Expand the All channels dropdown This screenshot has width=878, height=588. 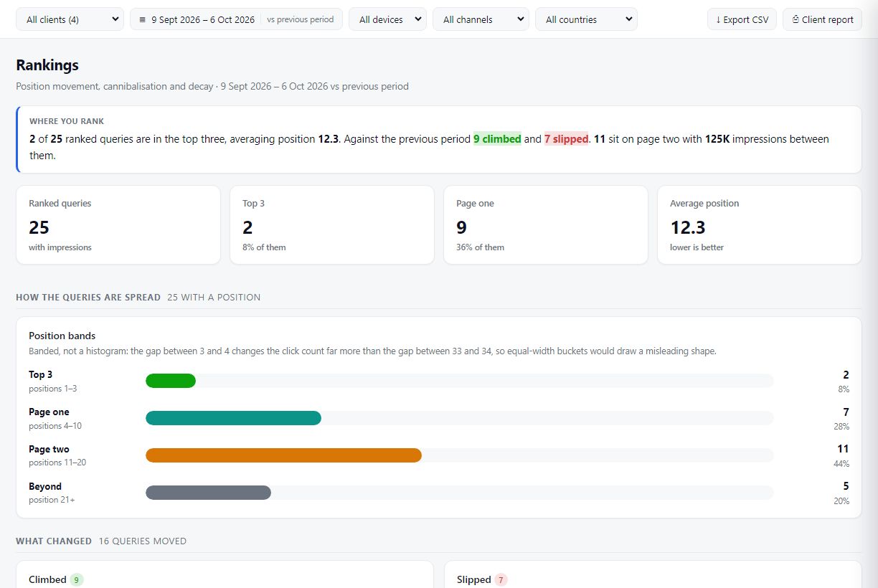click(x=481, y=19)
